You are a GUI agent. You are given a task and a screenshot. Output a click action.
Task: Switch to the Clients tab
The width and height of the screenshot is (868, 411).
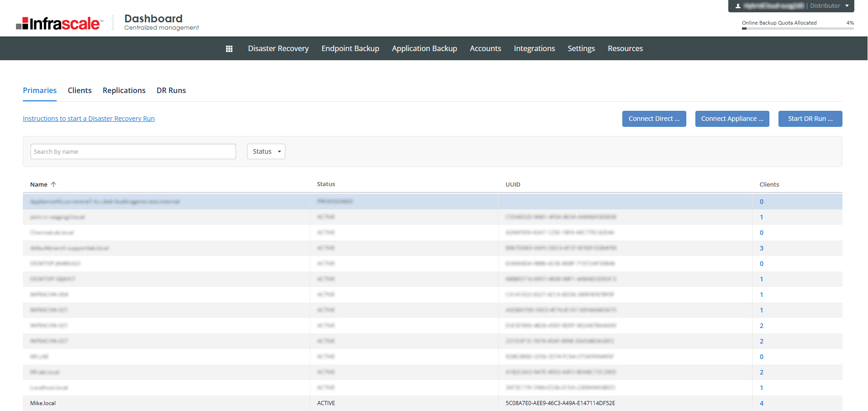(x=79, y=90)
